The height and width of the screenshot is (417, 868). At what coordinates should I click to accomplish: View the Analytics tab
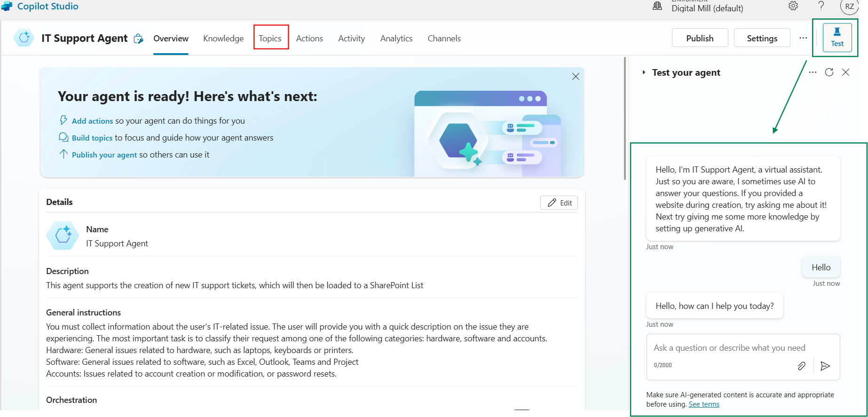click(396, 39)
